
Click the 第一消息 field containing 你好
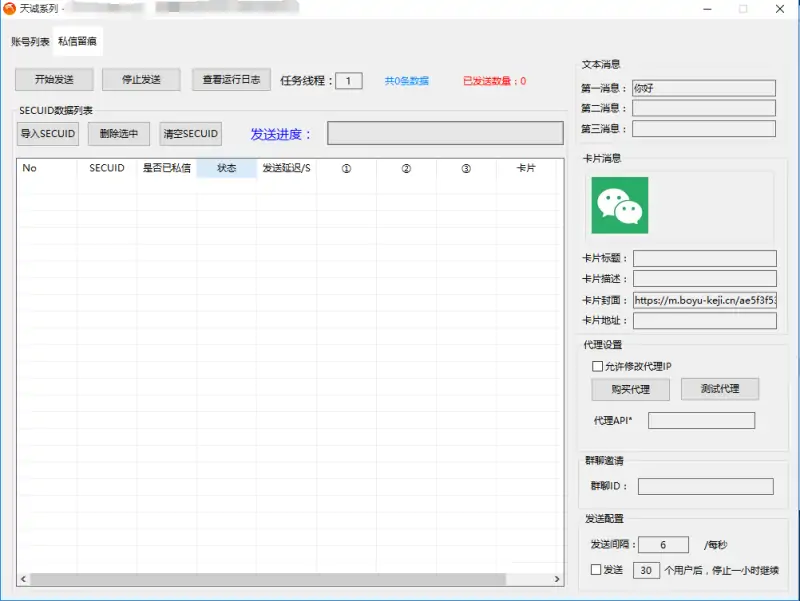point(703,85)
